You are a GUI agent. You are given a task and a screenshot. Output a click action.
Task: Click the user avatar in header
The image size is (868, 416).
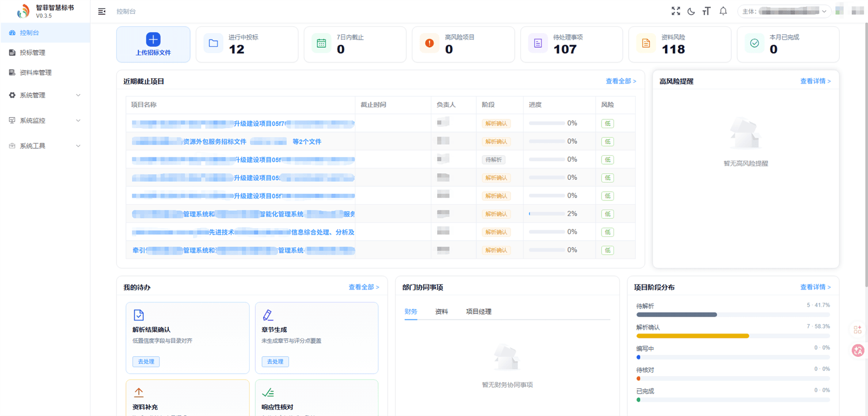point(839,10)
